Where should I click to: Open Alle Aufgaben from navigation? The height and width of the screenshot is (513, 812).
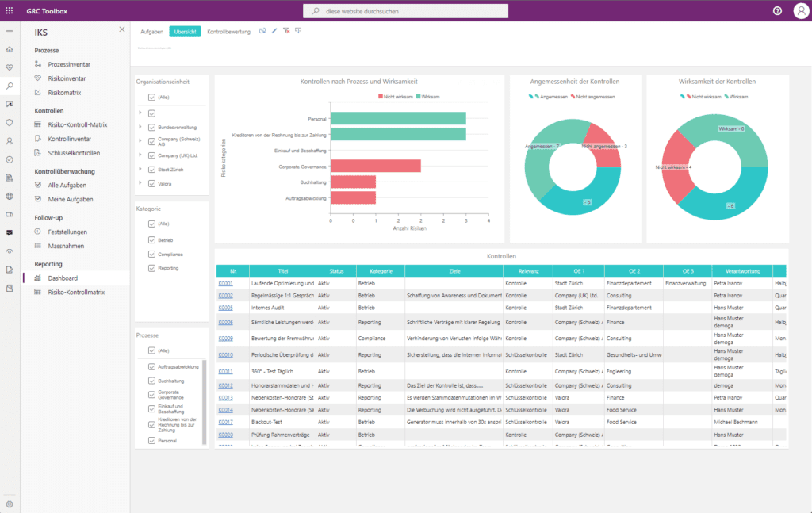tap(67, 186)
